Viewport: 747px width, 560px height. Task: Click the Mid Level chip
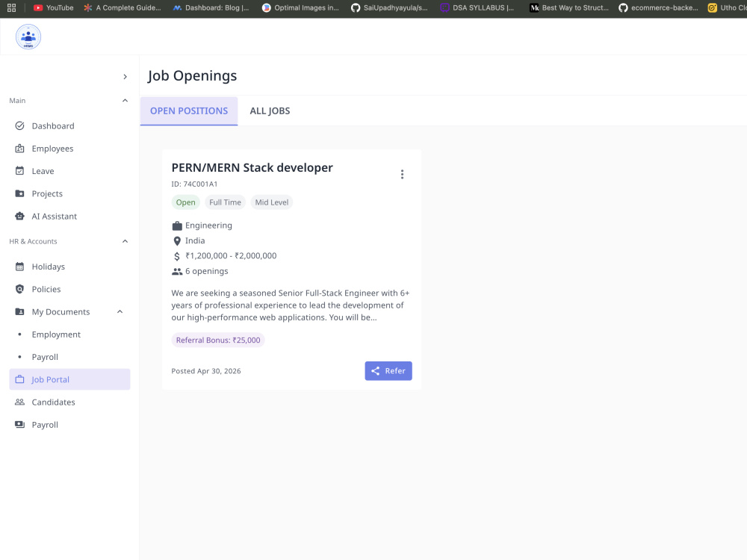coord(272,202)
